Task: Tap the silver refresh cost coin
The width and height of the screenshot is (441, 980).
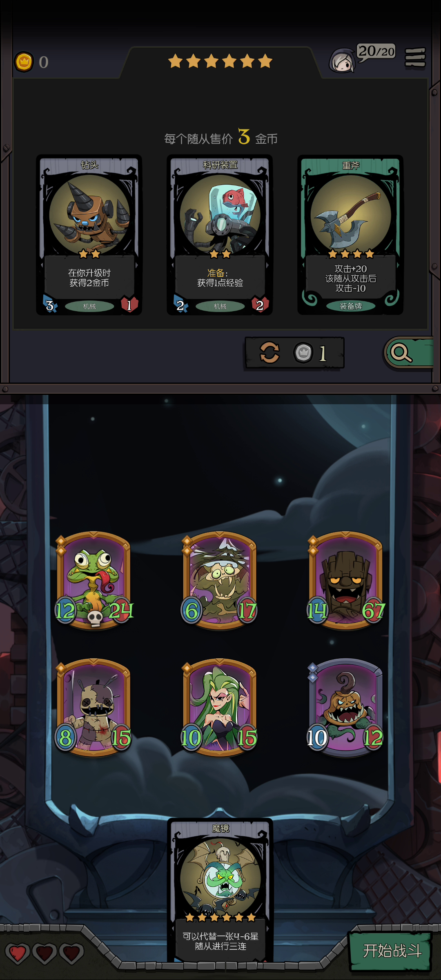Action: (x=303, y=352)
